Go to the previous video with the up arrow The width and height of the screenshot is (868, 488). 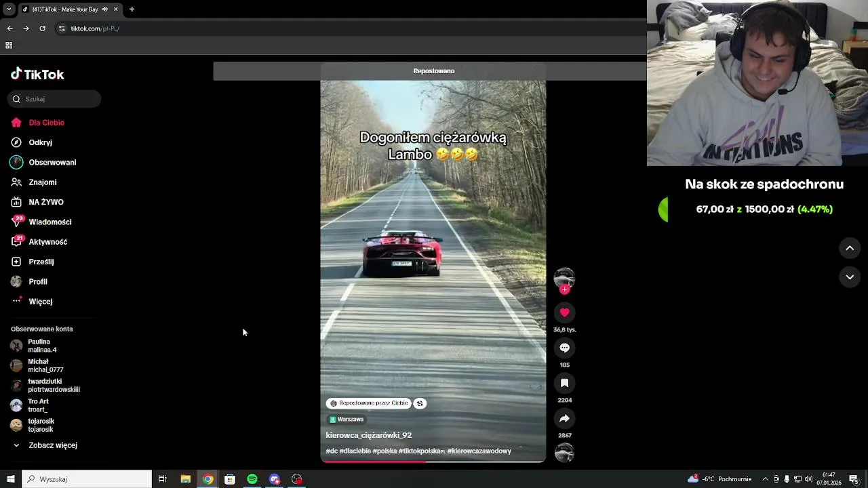[x=850, y=248]
